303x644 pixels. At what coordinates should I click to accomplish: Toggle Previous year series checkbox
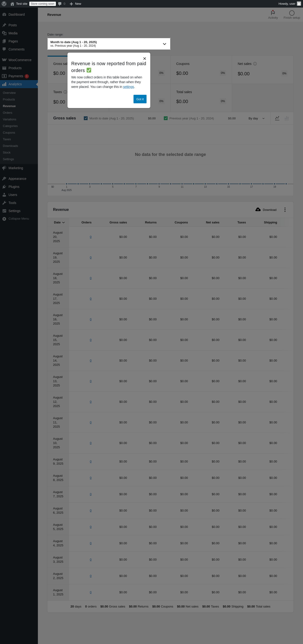[166, 118]
